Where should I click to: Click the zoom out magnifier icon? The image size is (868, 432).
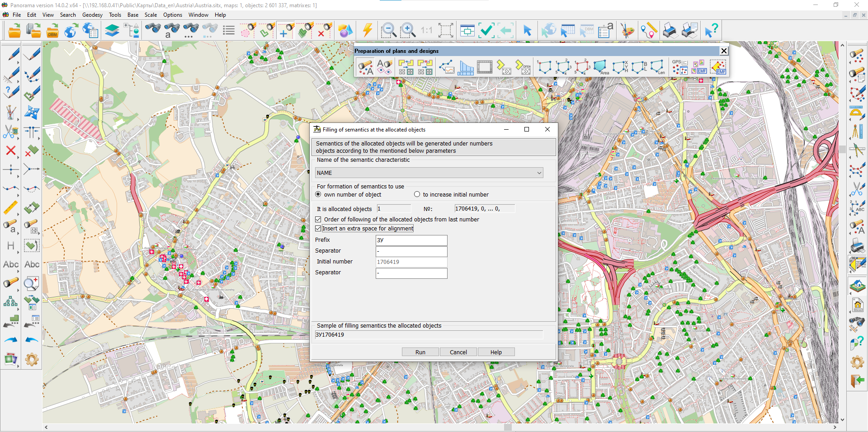(388, 31)
